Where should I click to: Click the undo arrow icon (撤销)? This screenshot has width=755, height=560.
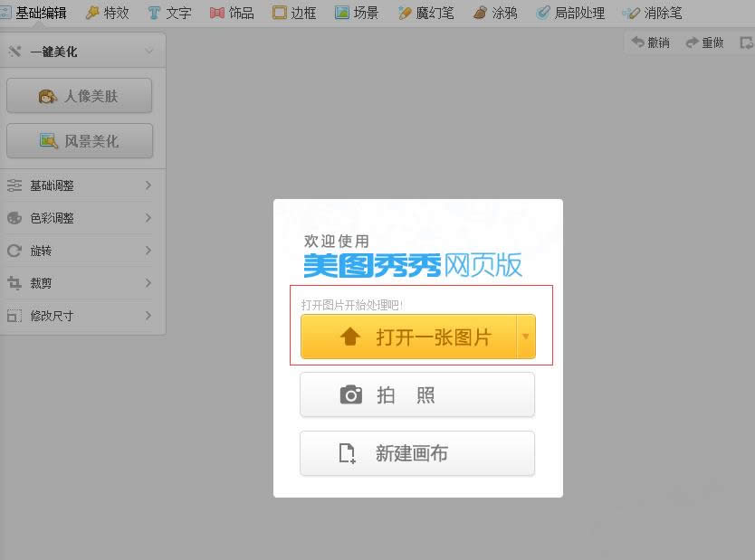pyautogui.click(x=638, y=43)
